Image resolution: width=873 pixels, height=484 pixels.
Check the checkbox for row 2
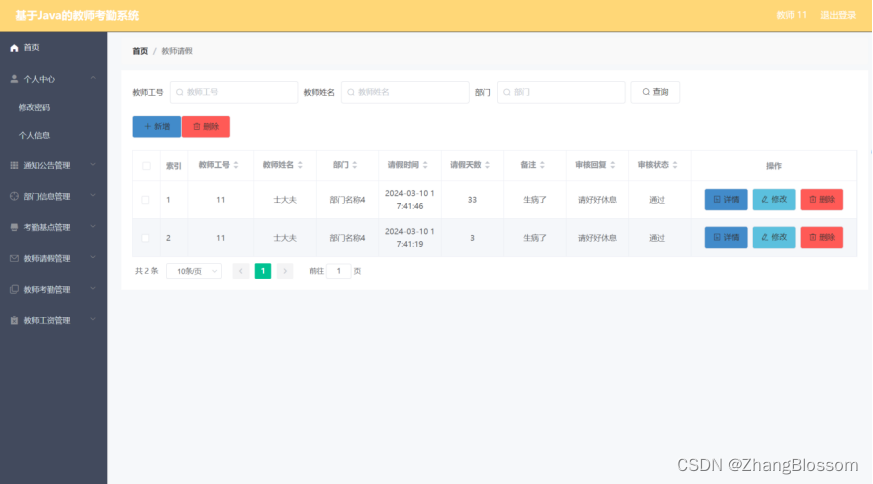145,238
